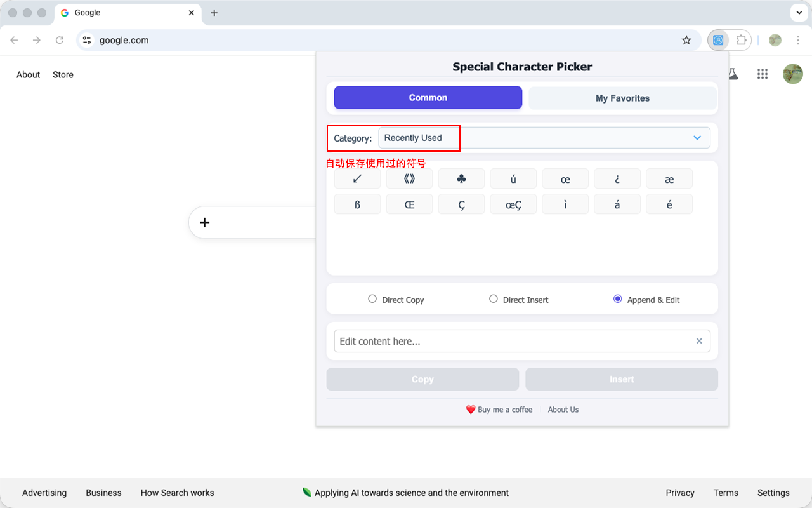Open the About Us link
Image resolution: width=812 pixels, height=508 pixels.
pos(563,410)
